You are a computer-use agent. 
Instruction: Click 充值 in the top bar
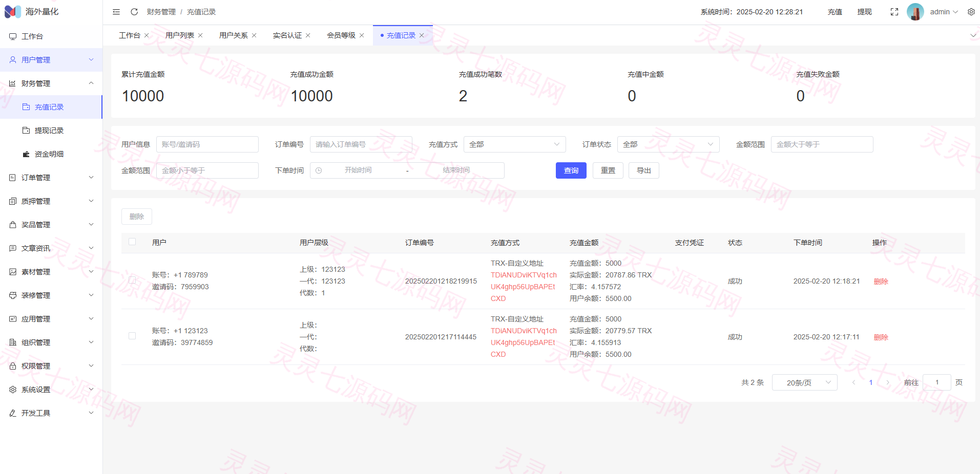tap(835, 12)
